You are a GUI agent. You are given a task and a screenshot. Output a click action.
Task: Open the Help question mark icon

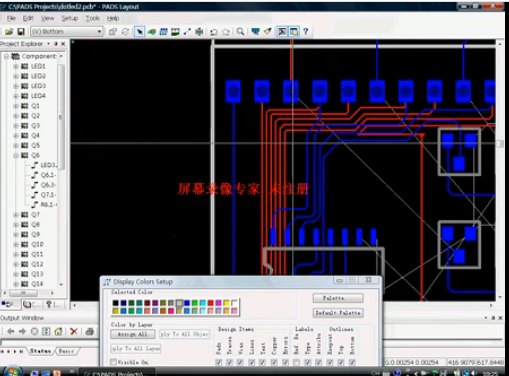tap(306, 31)
